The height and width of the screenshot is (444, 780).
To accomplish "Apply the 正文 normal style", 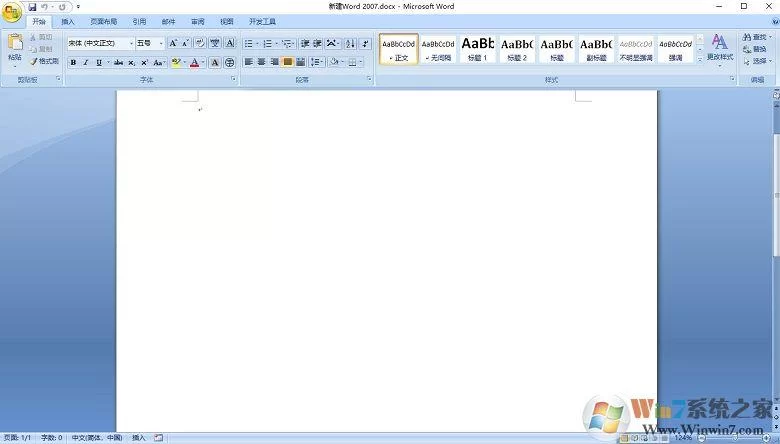I will tap(398, 49).
